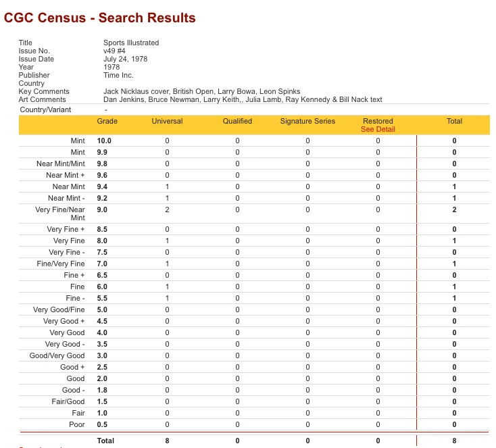Click the "Qualified" column header
This screenshot has height=448, width=496.
237,121
